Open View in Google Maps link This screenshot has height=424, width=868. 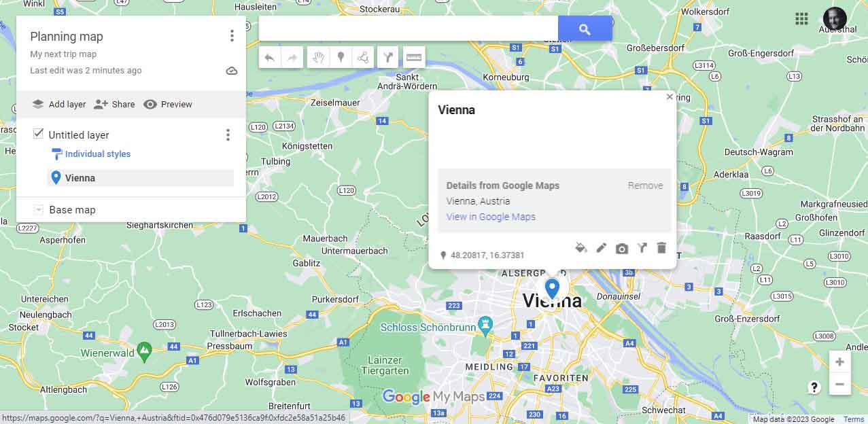[491, 217]
